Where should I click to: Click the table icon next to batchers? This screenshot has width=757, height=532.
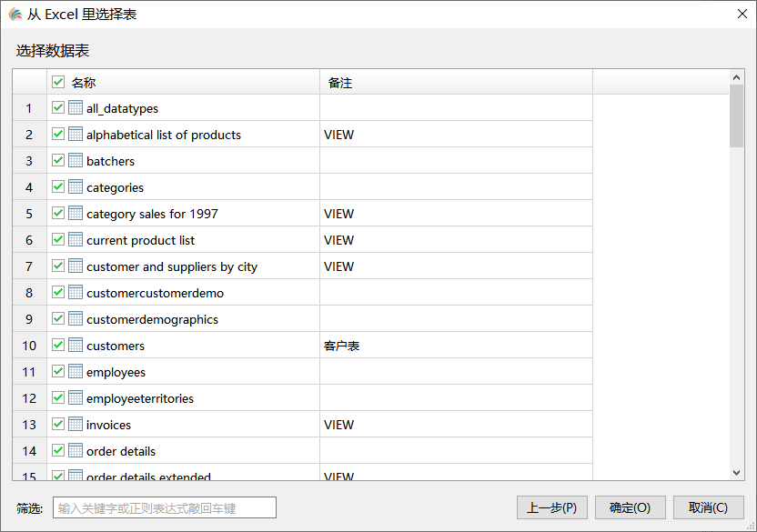76,161
